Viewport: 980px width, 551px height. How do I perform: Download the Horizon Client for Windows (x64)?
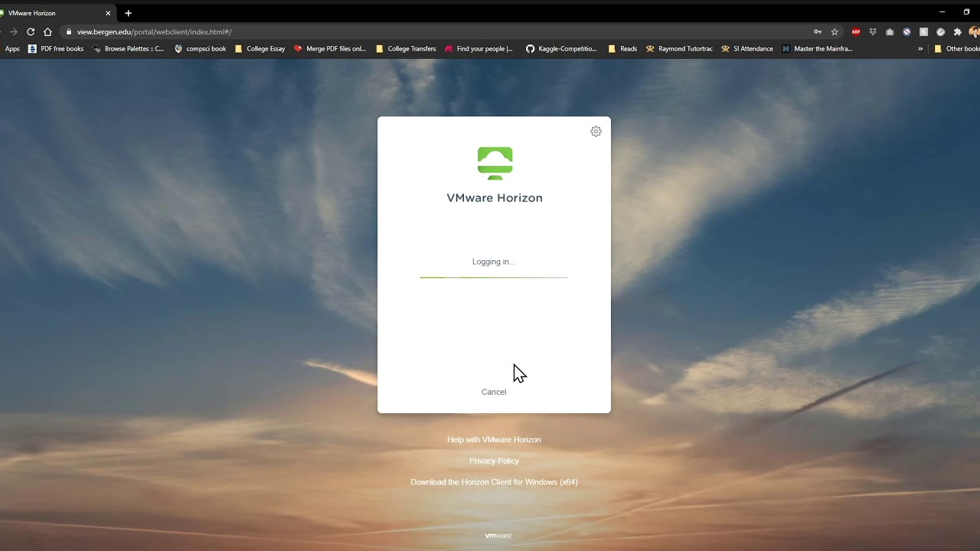point(494,482)
